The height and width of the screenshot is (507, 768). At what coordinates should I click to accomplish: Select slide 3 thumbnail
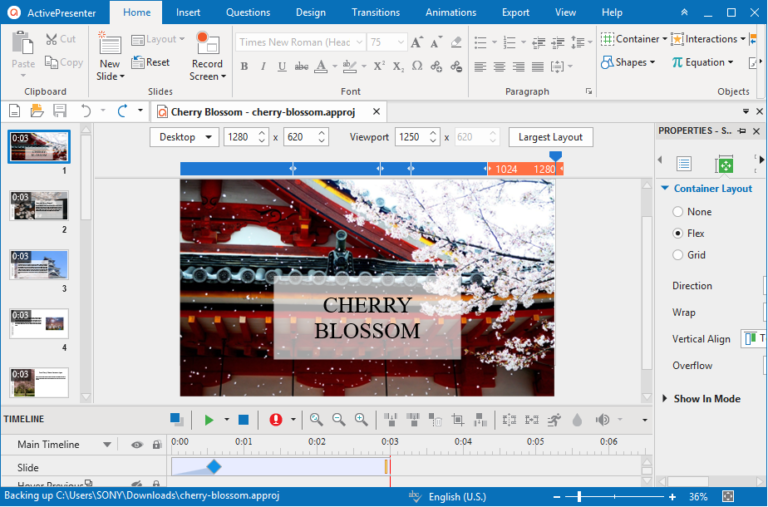click(39, 265)
